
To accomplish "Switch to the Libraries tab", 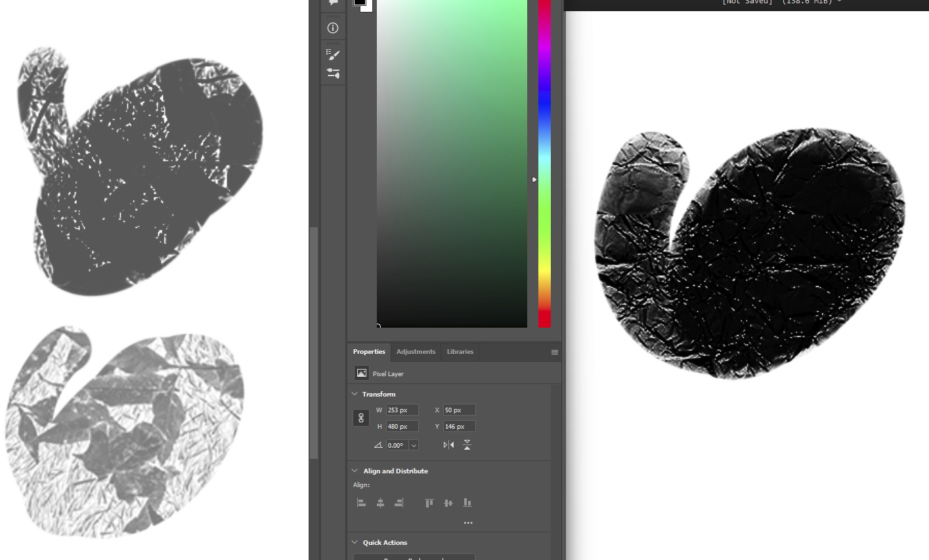I will tap(460, 352).
